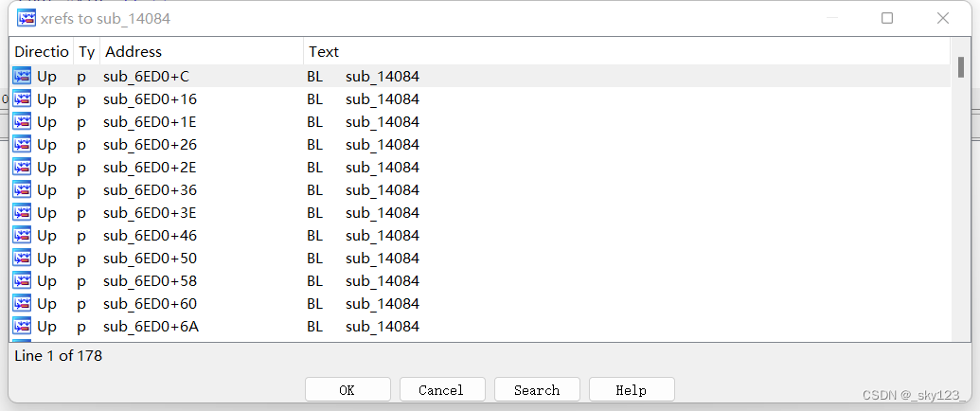Viewport: 980px width, 411px height.
Task: Click the window icon in the title bar
Action: click(27, 18)
